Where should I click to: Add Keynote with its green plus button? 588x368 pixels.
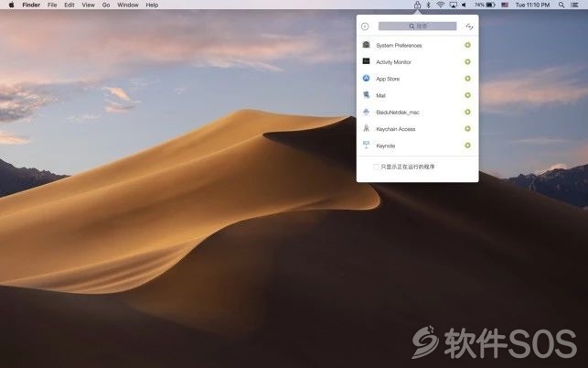pos(467,146)
